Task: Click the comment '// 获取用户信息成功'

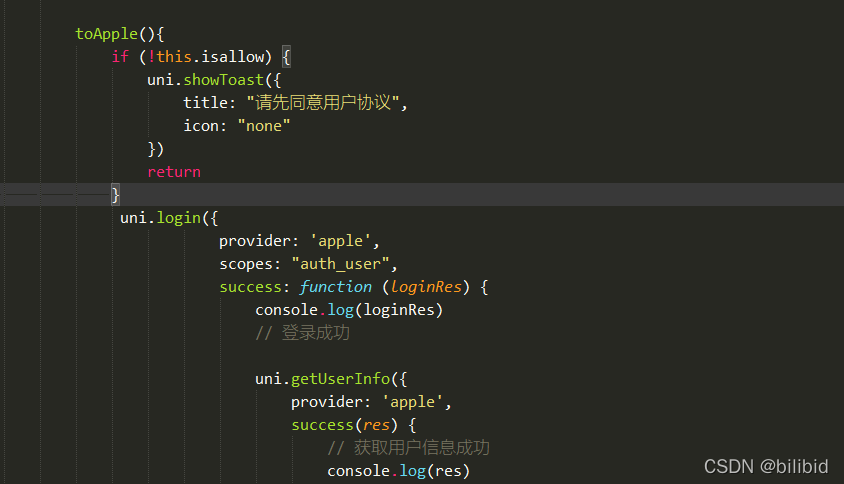Action: click(x=409, y=447)
